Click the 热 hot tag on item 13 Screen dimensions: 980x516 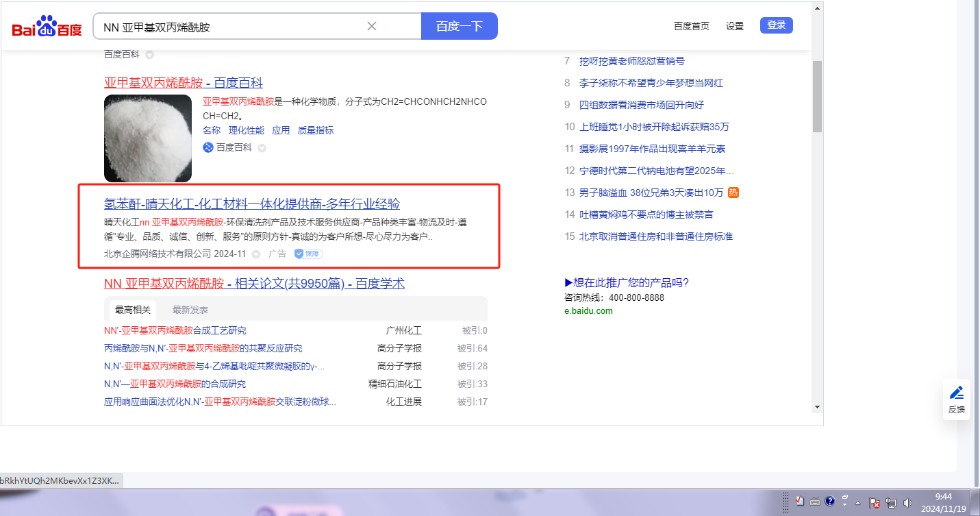pyautogui.click(x=733, y=193)
